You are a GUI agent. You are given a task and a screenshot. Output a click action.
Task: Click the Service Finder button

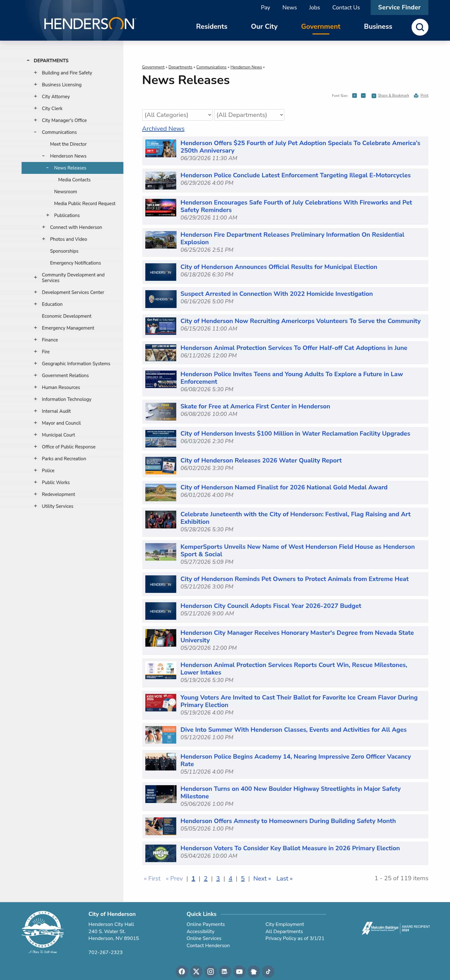pyautogui.click(x=399, y=7)
